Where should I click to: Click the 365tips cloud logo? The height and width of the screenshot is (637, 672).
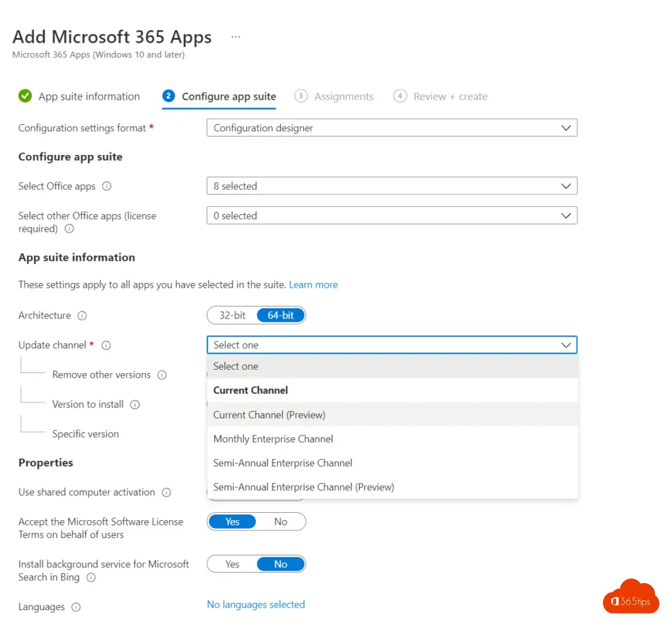pyautogui.click(x=631, y=597)
